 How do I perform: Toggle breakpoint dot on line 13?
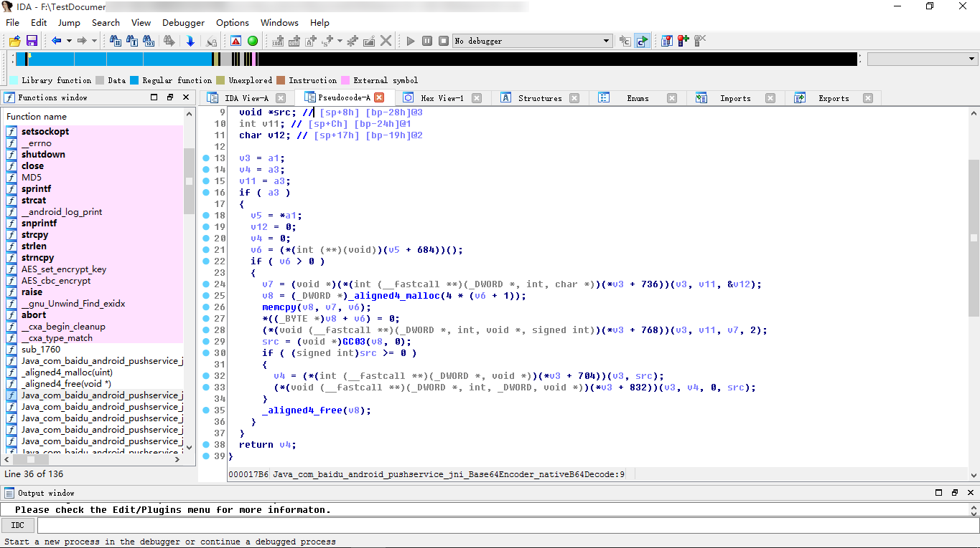(x=206, y=158)
